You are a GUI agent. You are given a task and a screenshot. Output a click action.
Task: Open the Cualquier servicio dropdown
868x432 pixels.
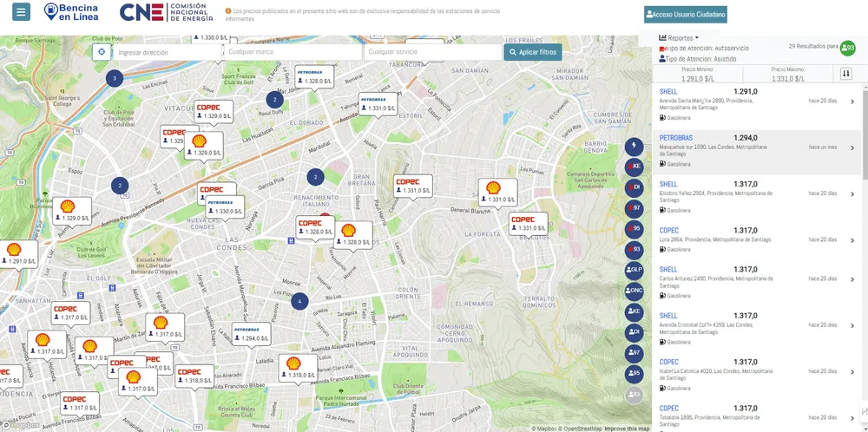point(431,52)
